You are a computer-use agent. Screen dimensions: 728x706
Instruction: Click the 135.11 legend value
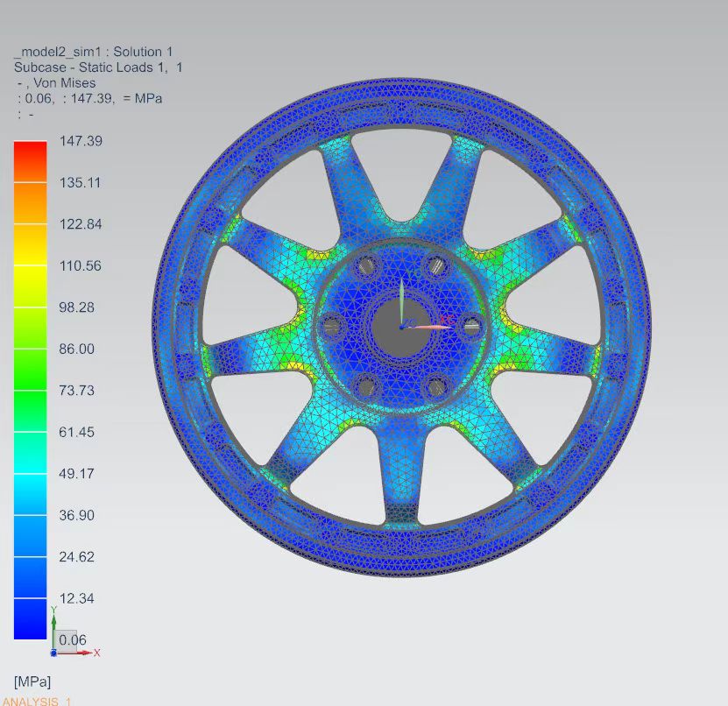(x=80, y=182)
